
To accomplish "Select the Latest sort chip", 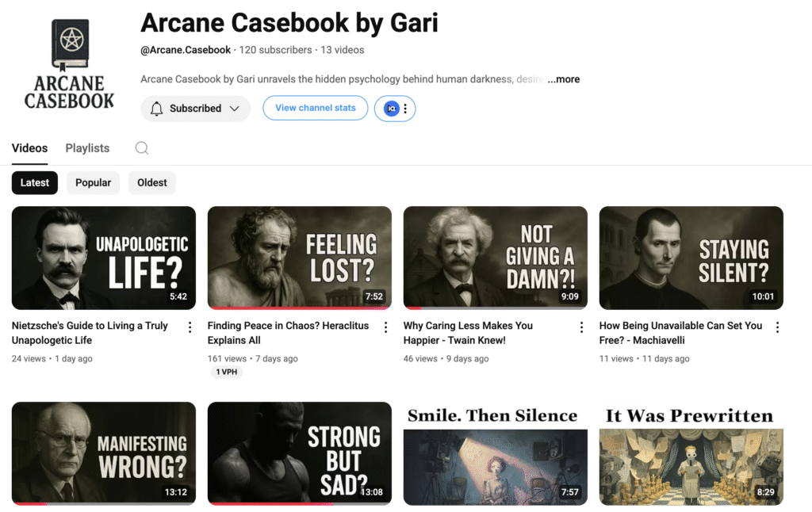I will [35, 183].
